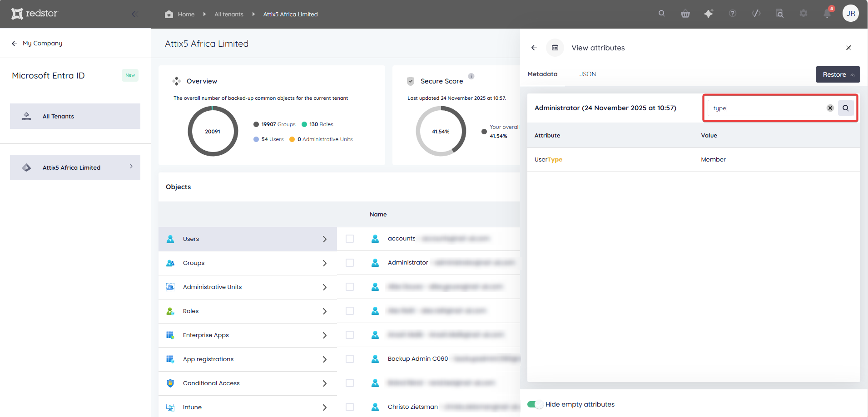Open the search icon in top bar
Screen dimensions: 868x417
click(662, 14)
